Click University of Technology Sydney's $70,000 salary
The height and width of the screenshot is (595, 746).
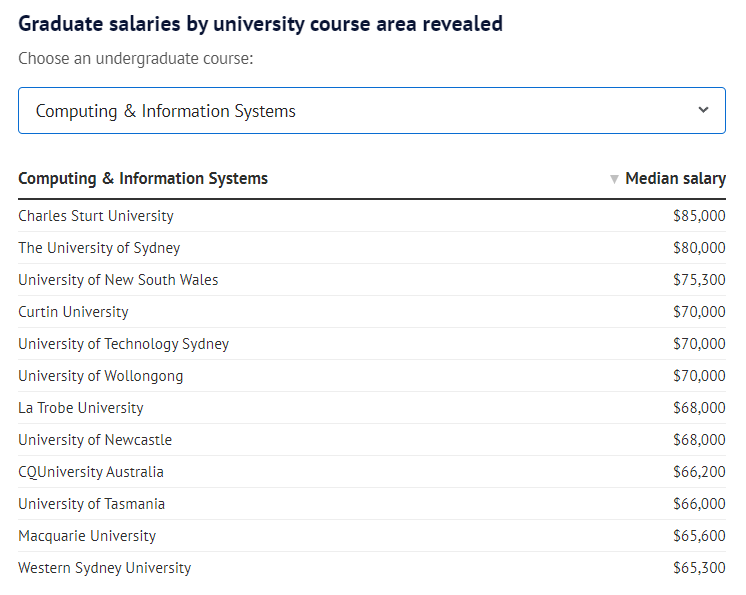point(699,344)
